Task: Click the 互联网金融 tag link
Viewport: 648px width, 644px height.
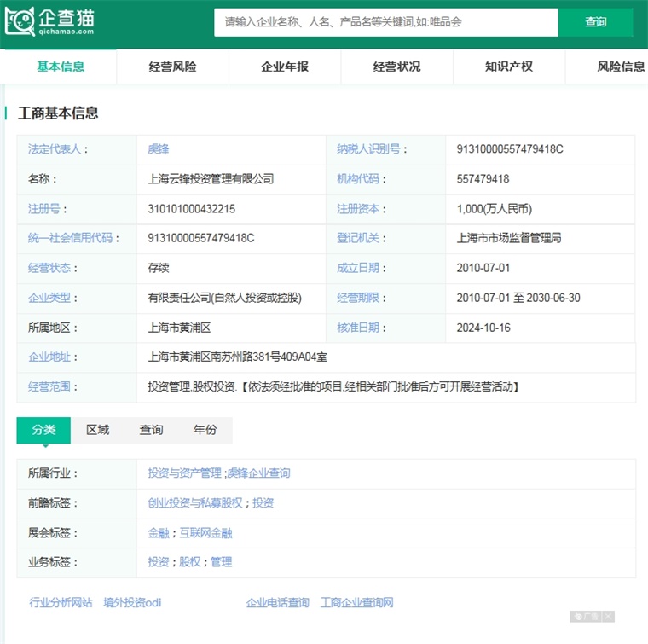Action: [x=205, y=533]
